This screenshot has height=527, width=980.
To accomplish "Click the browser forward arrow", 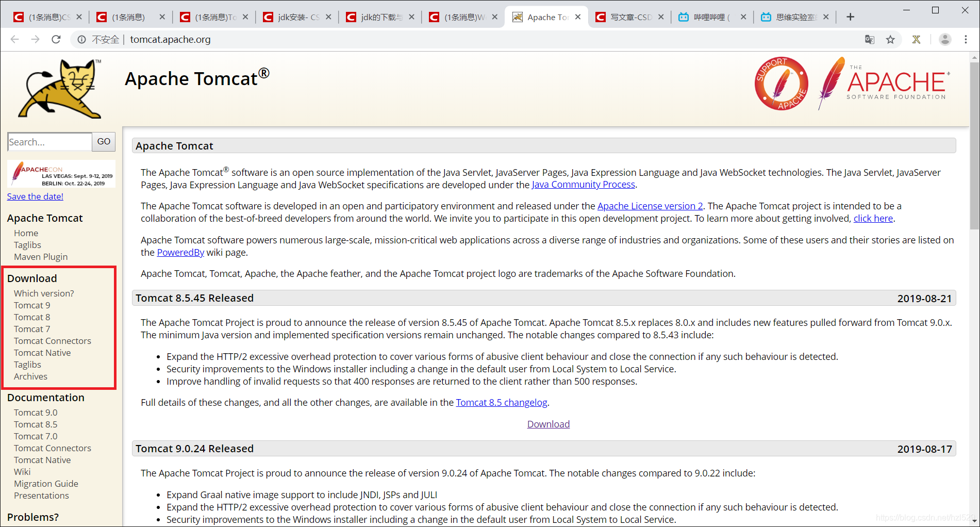I will (35, 39).
